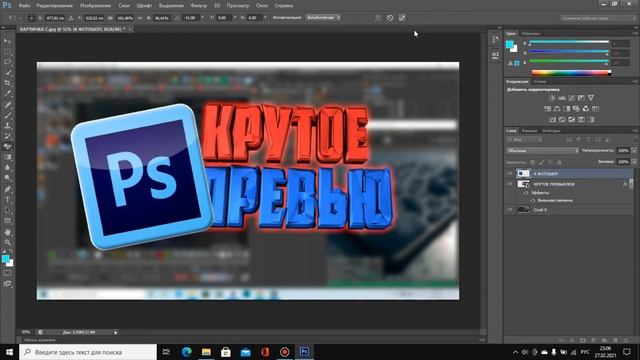This screenshot has width=640, height=360.
Task: Select the Eraser tool
Action: click(x=7, y=147)
